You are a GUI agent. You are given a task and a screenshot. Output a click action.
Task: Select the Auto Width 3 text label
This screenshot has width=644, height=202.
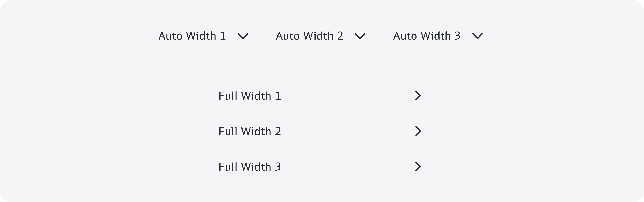click(427, 36)
